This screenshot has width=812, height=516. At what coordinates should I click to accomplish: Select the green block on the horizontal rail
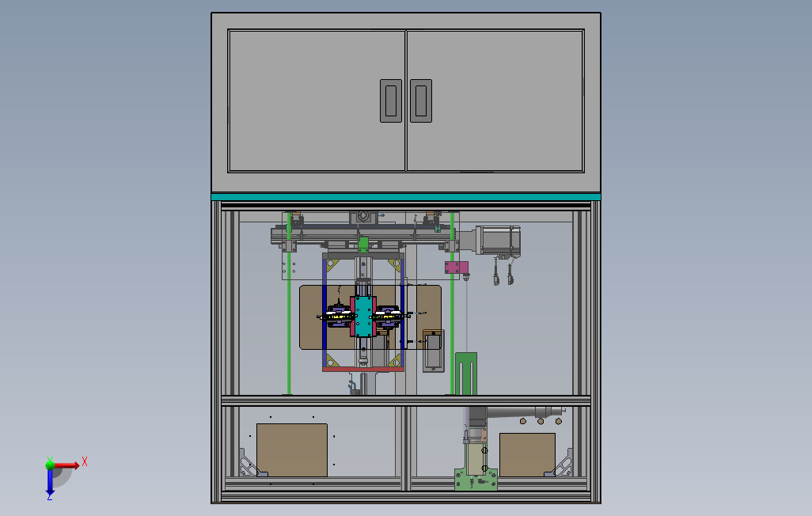tap(363, 245)
